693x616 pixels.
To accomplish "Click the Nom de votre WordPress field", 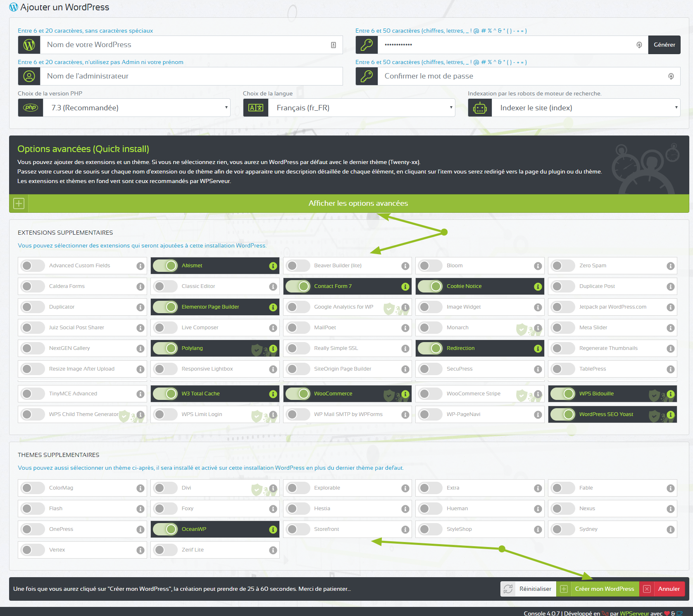I will 191,45.
